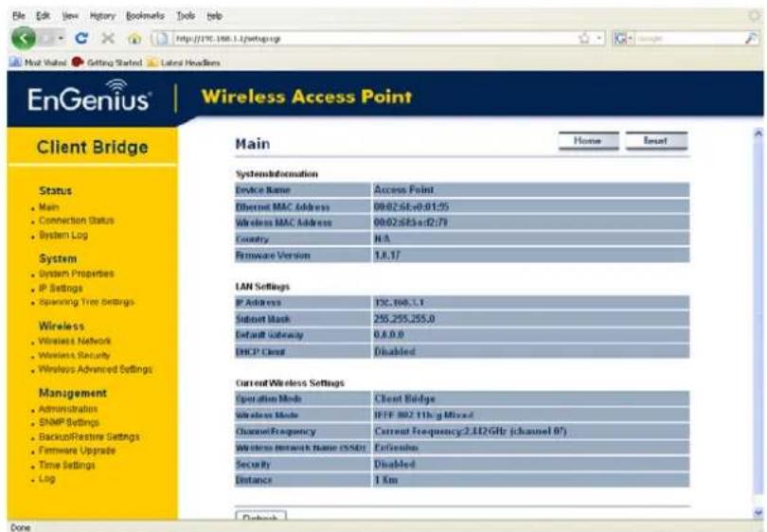Click the Refresh button at page bottom

[x=260, y=516]
